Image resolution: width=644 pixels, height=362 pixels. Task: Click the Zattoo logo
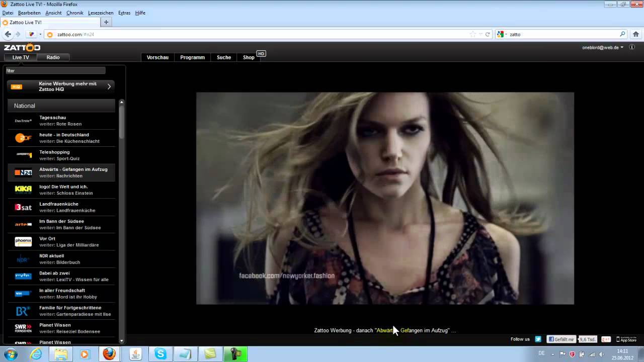22,48
